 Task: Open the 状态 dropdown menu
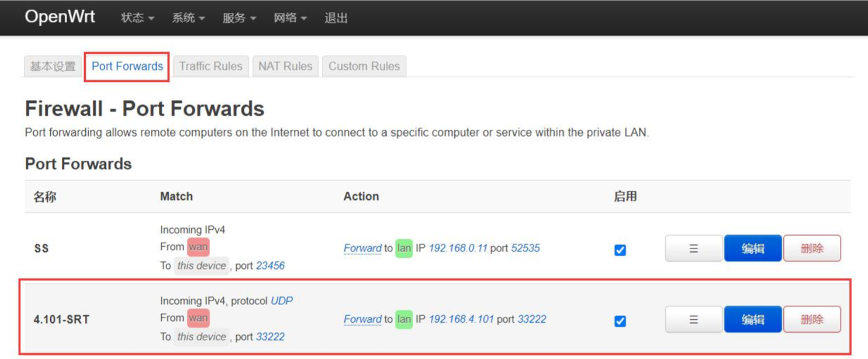click(x=137, y=18)
